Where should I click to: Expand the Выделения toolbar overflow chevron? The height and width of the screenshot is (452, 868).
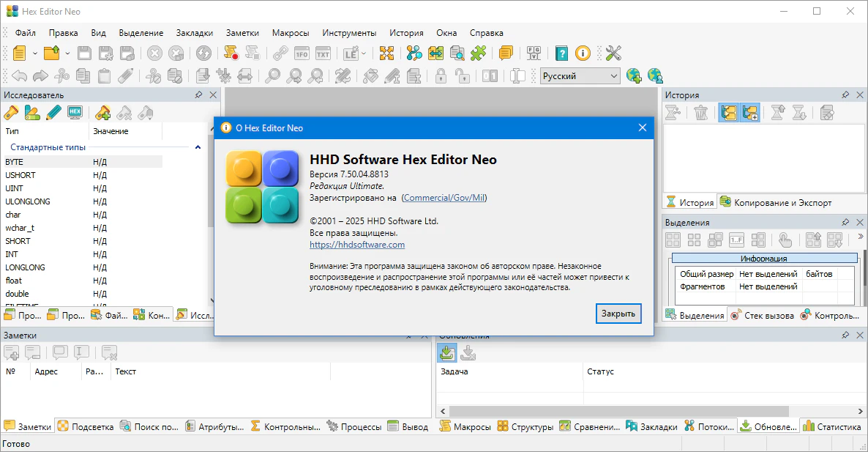pos(860,237)
